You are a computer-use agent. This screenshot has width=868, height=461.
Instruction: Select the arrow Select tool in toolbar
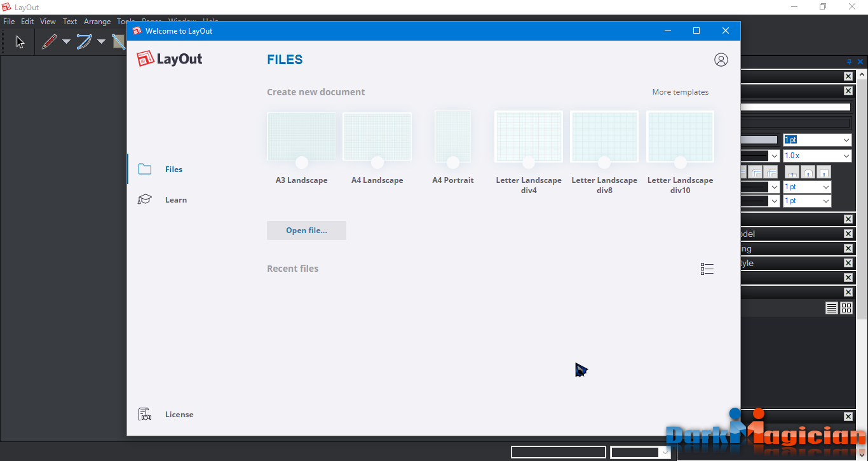20,42
